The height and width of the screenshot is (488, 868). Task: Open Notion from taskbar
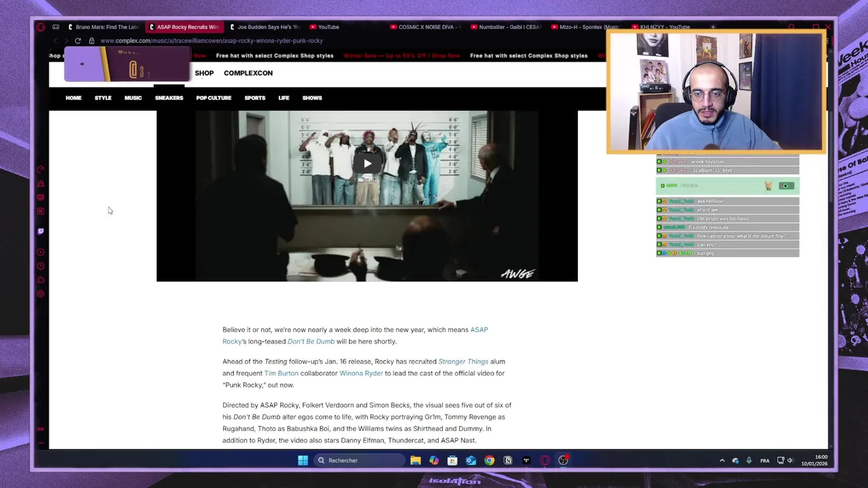coord(508,461)
